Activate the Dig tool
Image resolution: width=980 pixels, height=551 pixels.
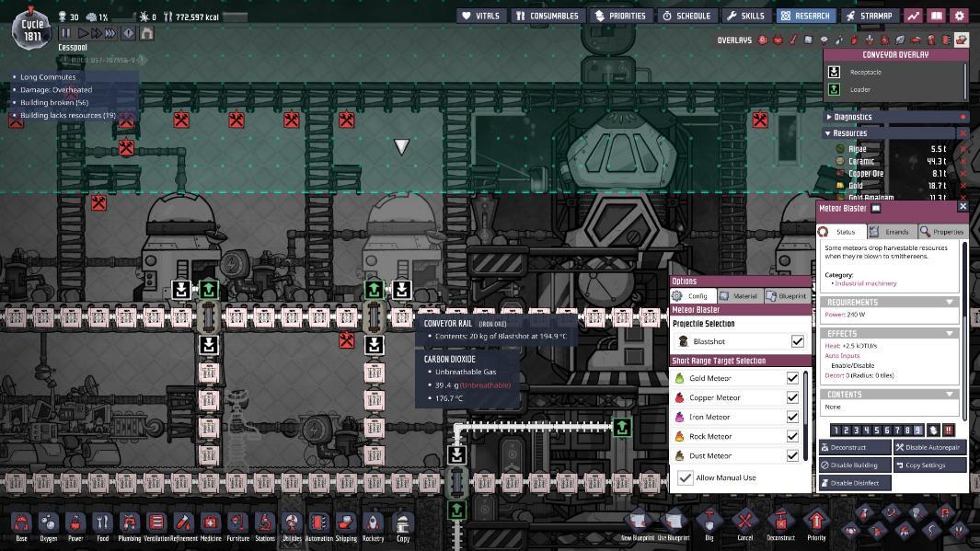(709, 523)
